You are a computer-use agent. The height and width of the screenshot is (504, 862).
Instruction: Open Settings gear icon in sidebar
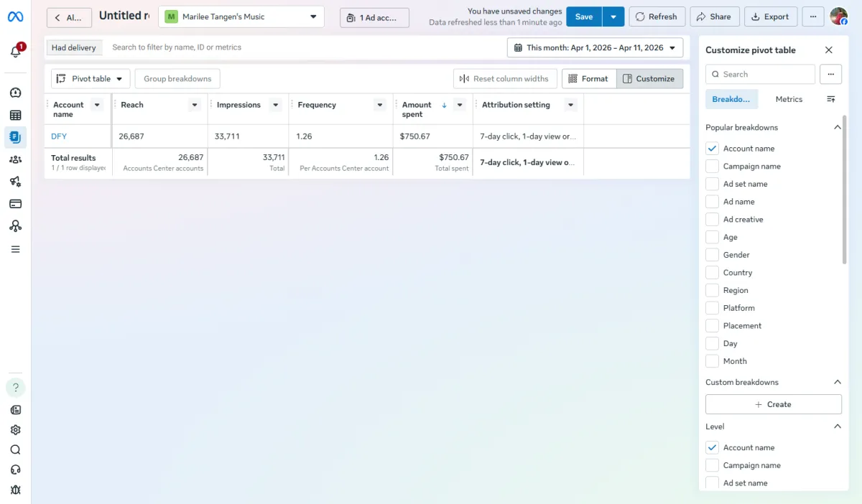click(x=15, y=430)
